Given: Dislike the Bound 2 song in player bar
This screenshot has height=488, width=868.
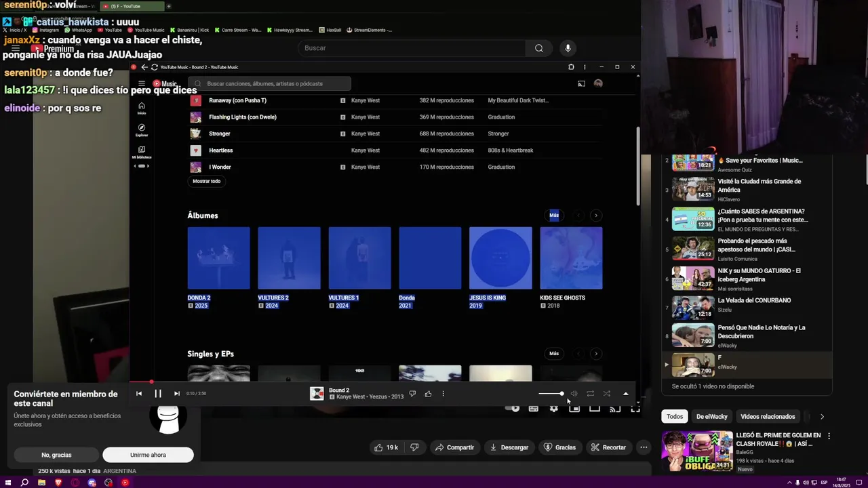Looking at the screenshot, I should pos(412,394).
